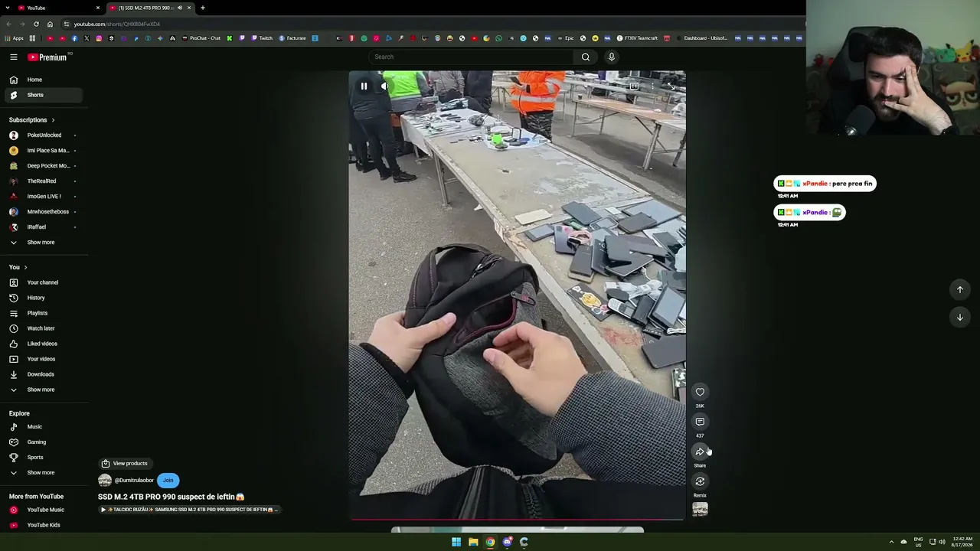Remix this Short
The height and width of the screenshot is (551, 980).
700,481
